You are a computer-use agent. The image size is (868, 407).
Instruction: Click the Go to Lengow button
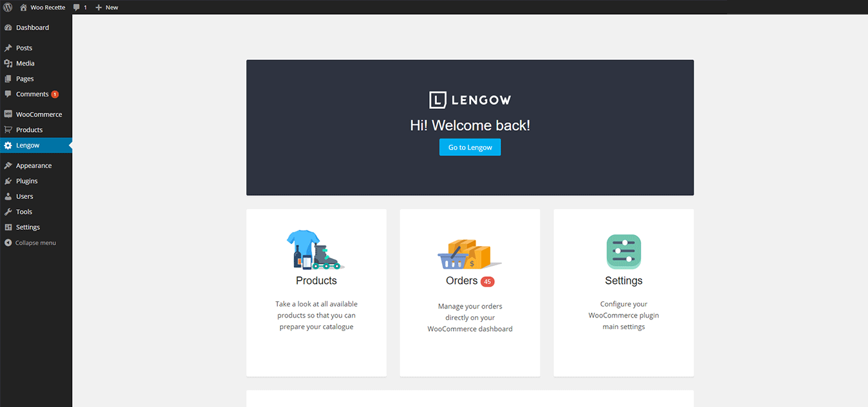pyautogui.click(x=470, y=147)
